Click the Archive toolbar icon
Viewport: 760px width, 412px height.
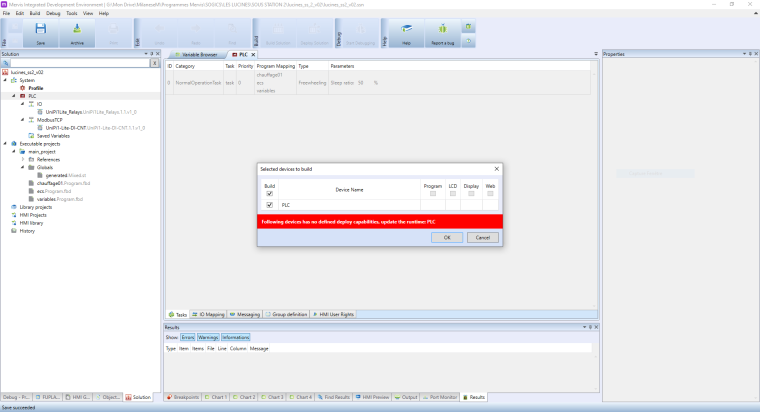pos(77,35)
